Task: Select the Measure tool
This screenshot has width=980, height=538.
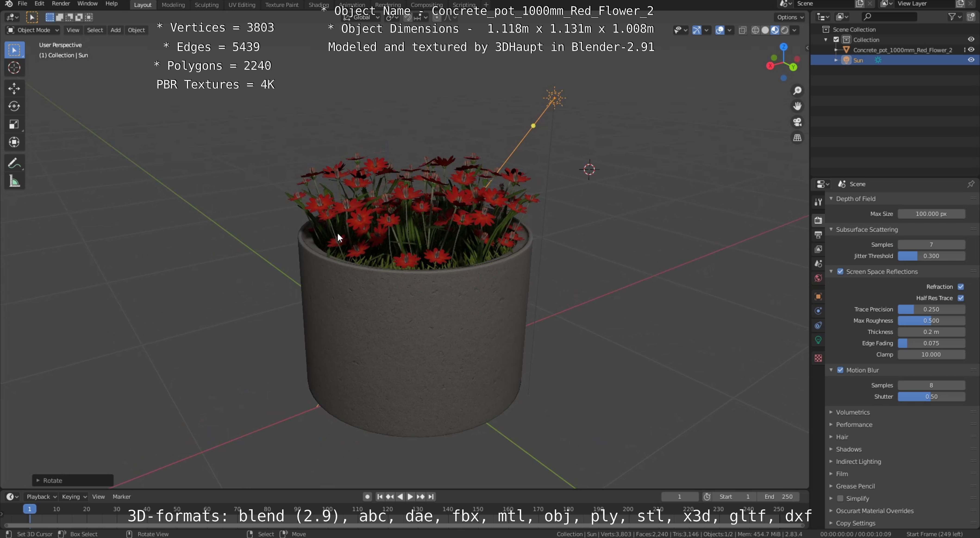Action: pyautogui.click(x=14, y=182)
